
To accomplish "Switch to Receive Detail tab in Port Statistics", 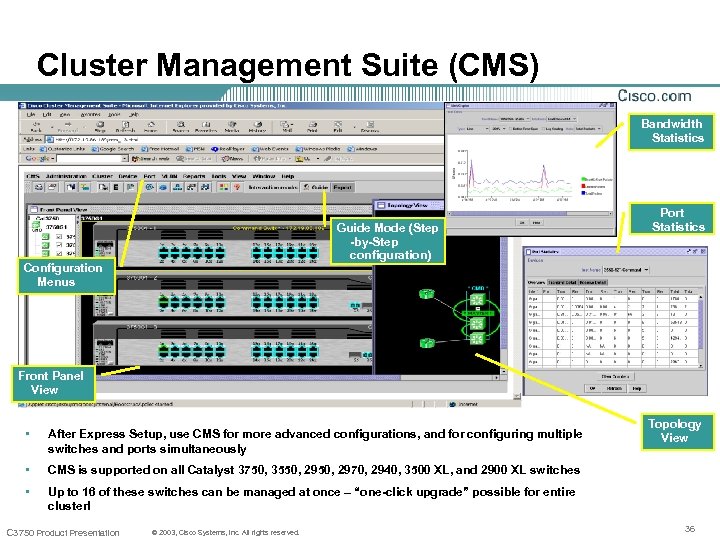I will pos(593,282).
